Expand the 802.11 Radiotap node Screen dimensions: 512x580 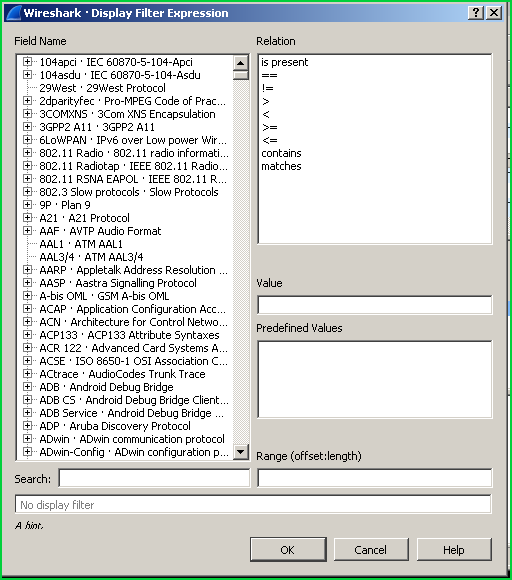[x=27, y=165]
